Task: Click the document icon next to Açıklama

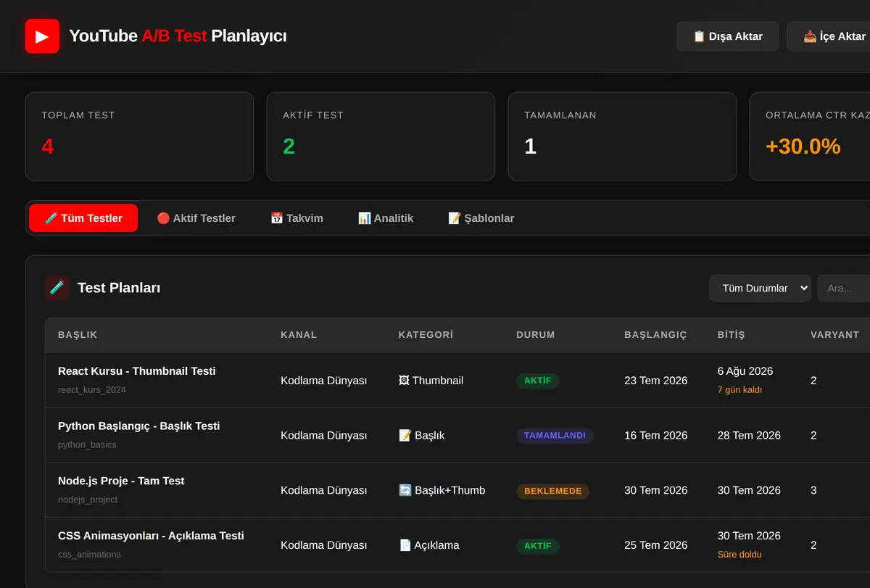Action: click(405, 545)
